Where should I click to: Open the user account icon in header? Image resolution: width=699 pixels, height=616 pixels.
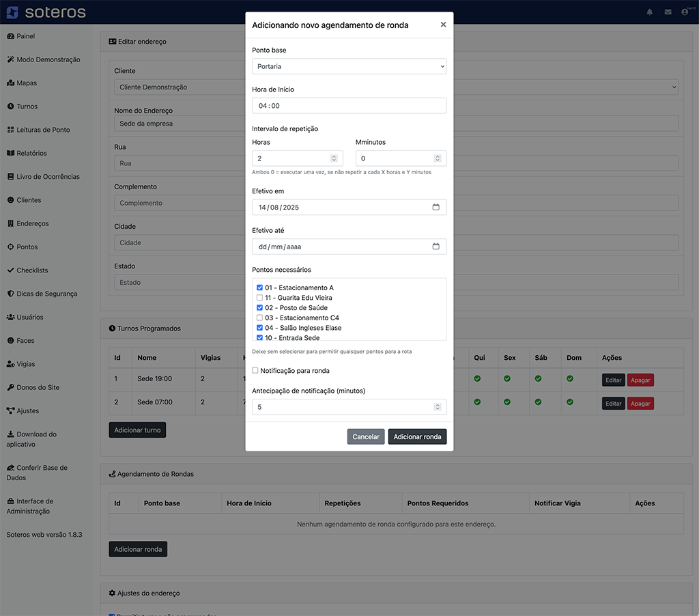coord(685,12)
